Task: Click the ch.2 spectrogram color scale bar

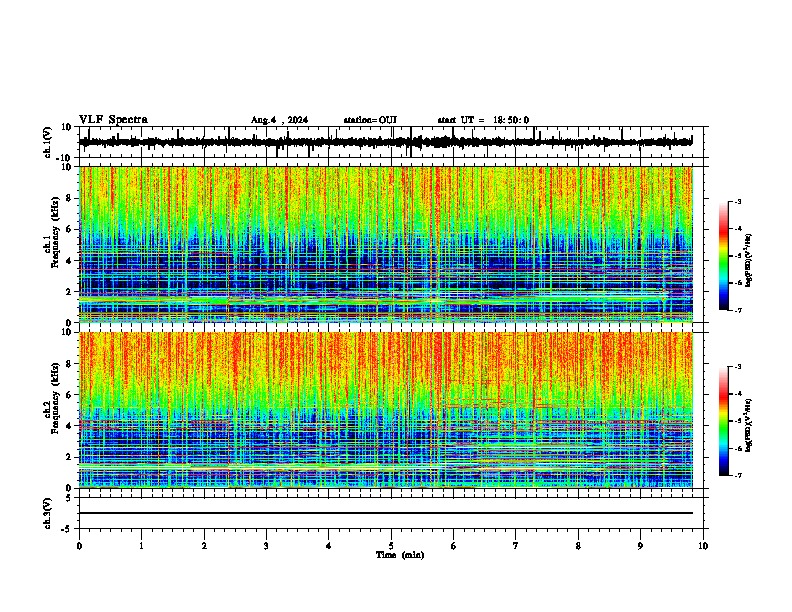Action: click(x=724, y=421)
